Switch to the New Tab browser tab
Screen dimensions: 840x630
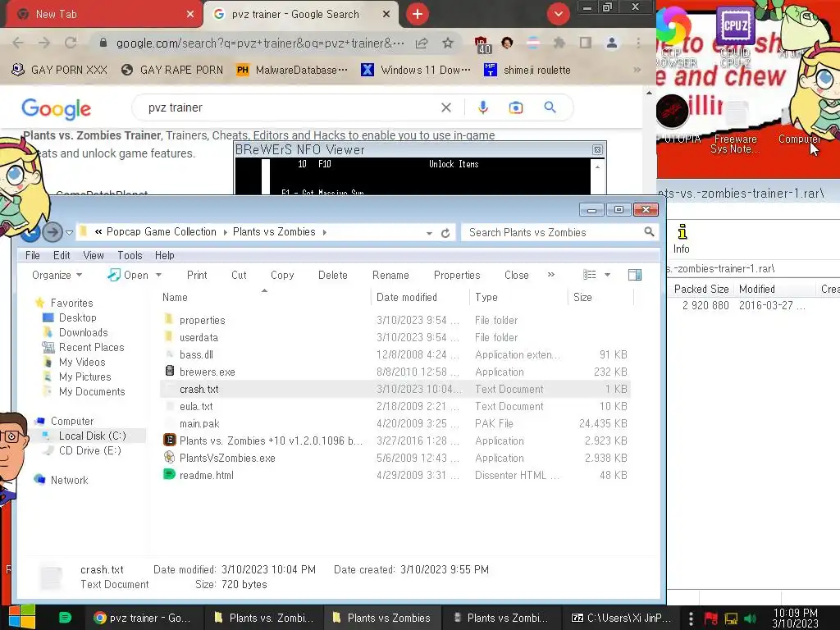click(101, 15)
